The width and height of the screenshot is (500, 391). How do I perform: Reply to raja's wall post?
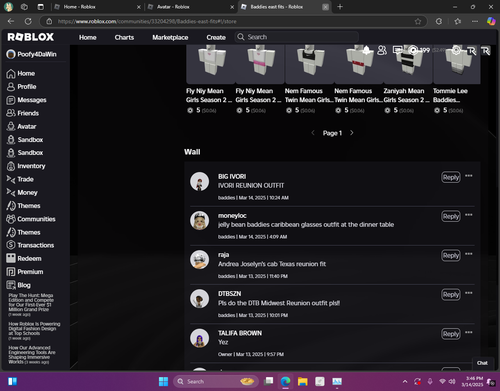click(451, 256)
